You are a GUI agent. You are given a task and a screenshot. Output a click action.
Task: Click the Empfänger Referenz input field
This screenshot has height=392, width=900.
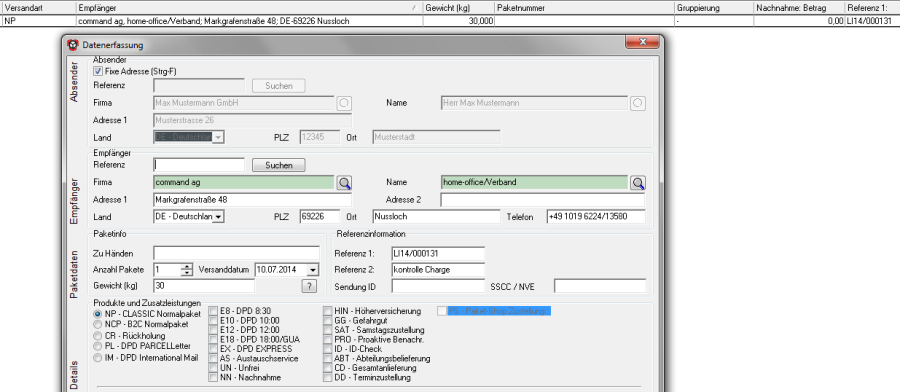click(x=199, y=165)
